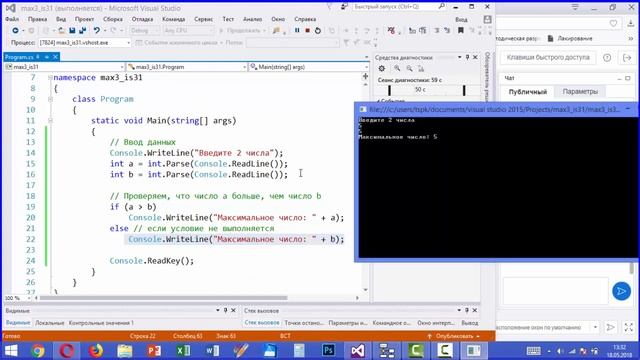This screenshot has width=640, height=360.
Task: Click the blue send message button in chat
Action: click(x=621, y=291)
